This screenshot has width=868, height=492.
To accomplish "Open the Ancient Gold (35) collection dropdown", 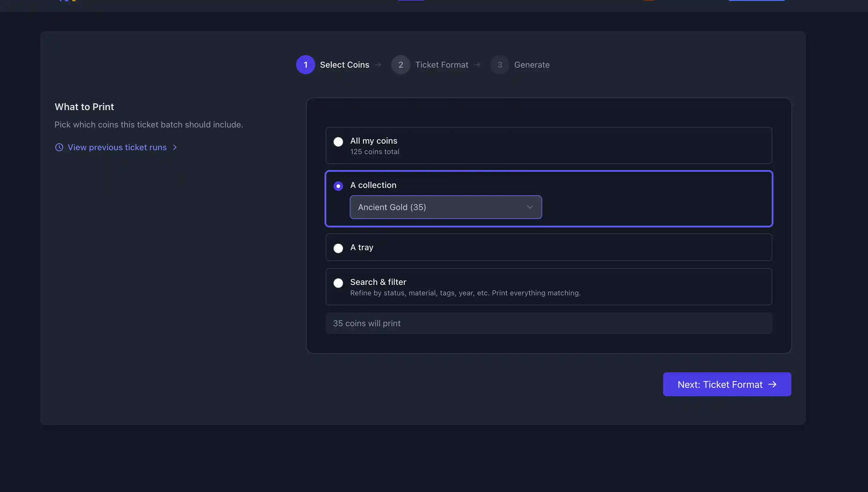I will tap(446, 207).
